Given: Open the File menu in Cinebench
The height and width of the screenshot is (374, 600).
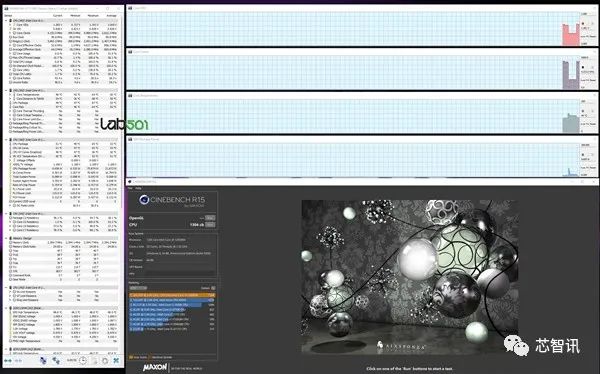Looking at the screenshot, I should (x=130, y=188).
